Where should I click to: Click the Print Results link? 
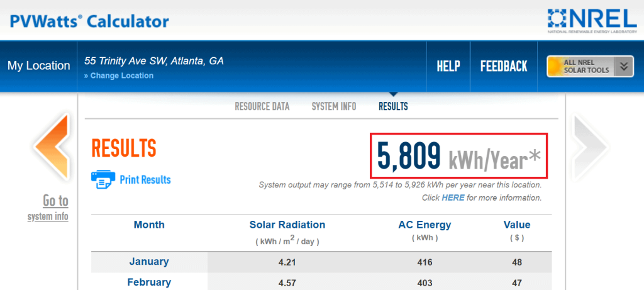point(145,179)
